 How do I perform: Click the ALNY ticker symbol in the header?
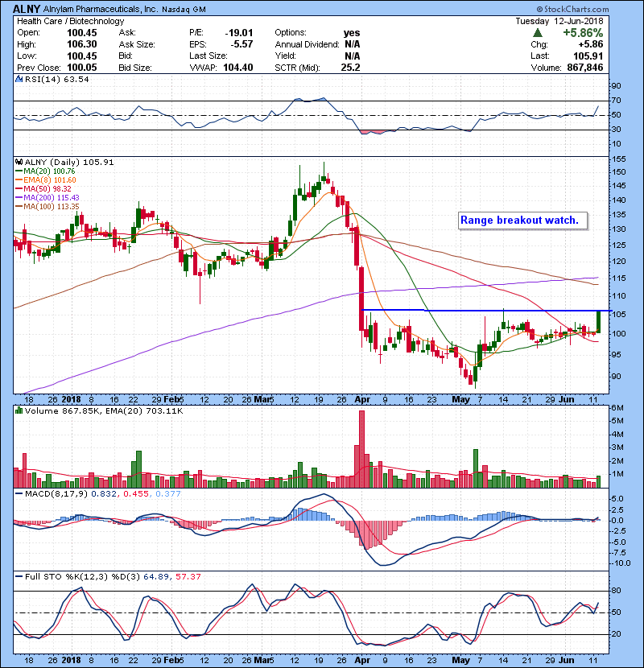tap(27, 9)
